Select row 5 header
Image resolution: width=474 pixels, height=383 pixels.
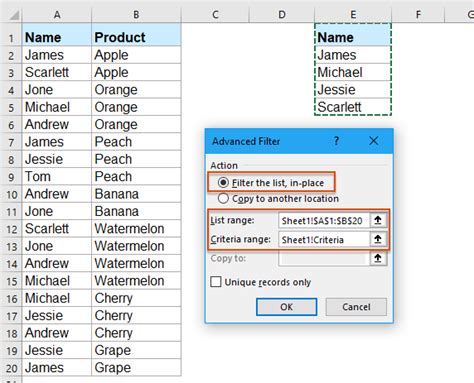pos(11,107)
